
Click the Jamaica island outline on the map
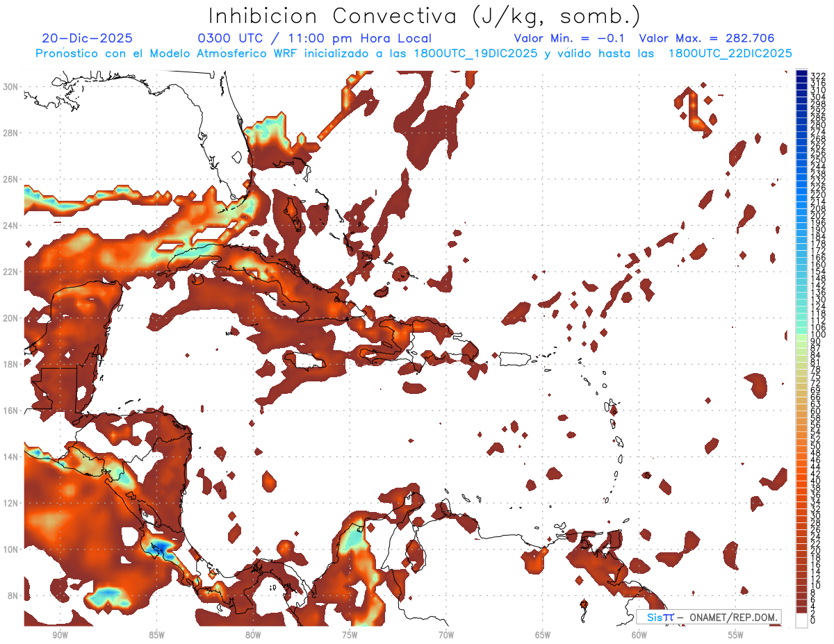tap(306, 361)
